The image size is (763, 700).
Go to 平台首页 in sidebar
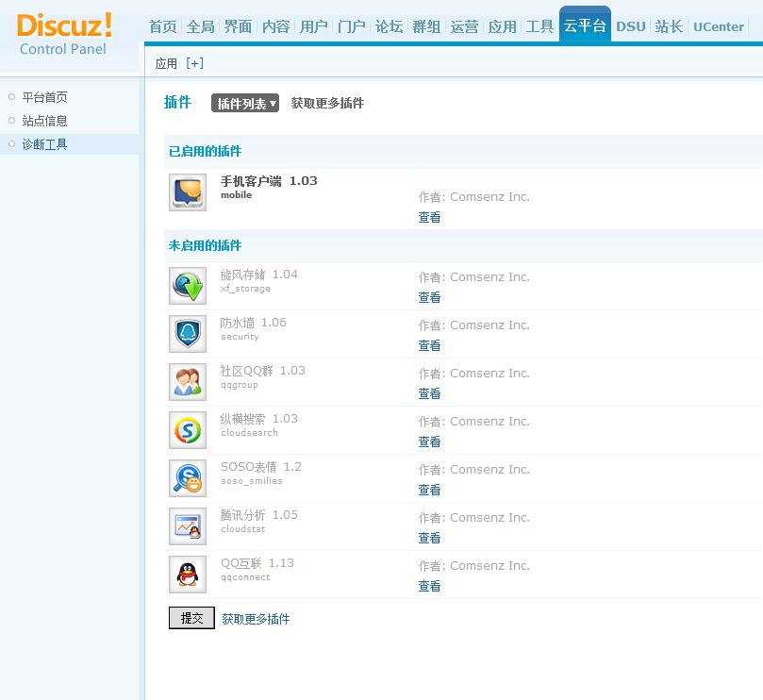click(44, 97)
